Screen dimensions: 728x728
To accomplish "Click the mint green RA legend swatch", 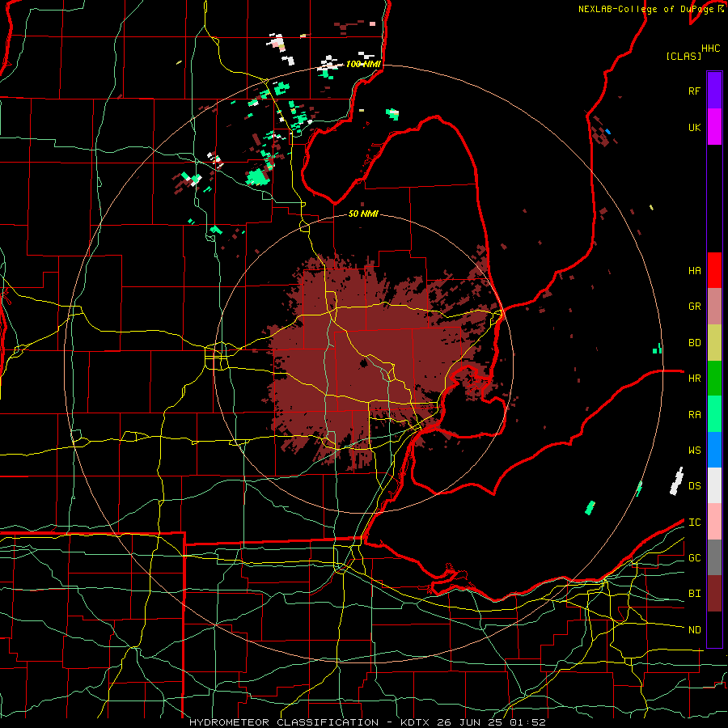I will click(714, 414).
